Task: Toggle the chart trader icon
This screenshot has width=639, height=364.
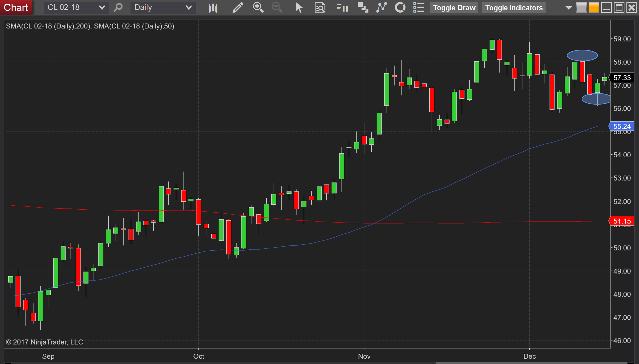Action: point(342,7)
